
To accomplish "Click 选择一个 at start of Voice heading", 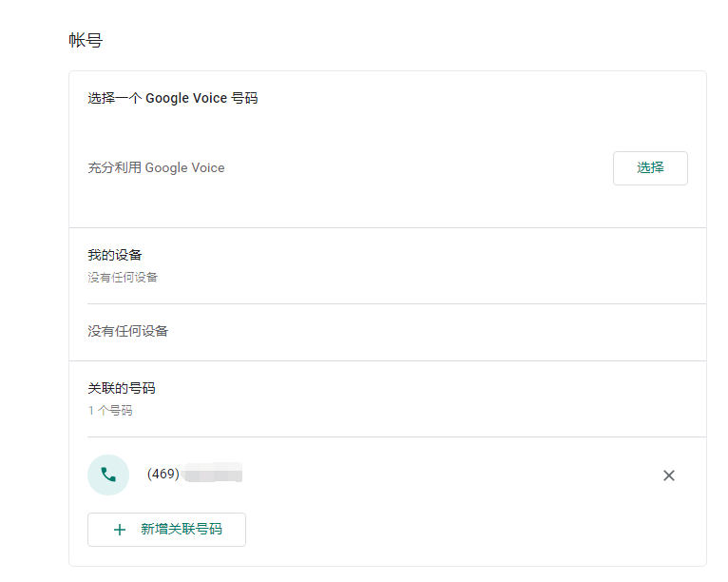I will click(115, 99).
